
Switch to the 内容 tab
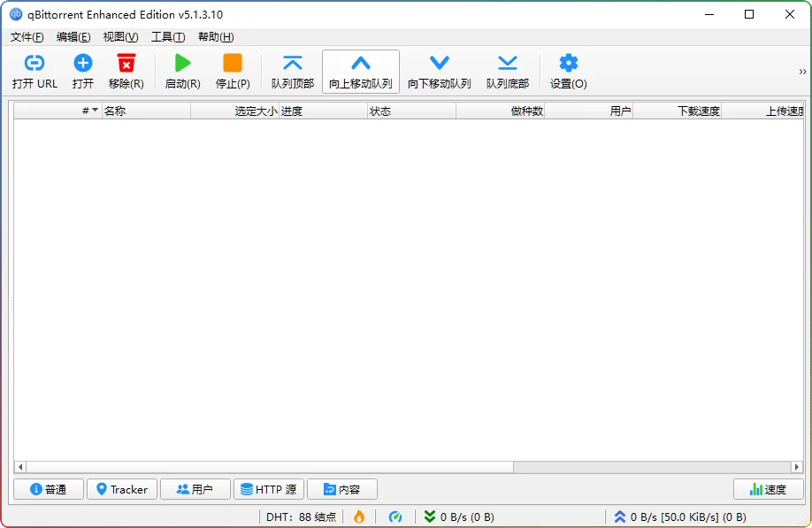point(341,488)
